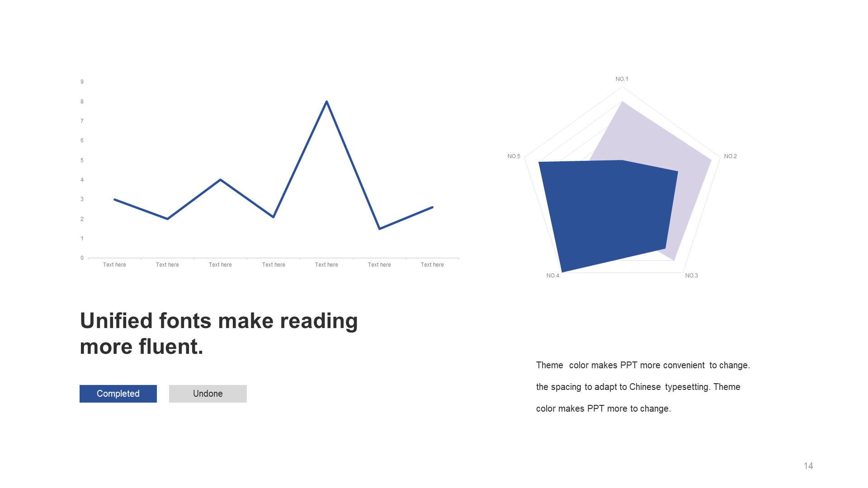Click the line chart data peak point
The height and width of the screenshot is (488, 868).
327,101
